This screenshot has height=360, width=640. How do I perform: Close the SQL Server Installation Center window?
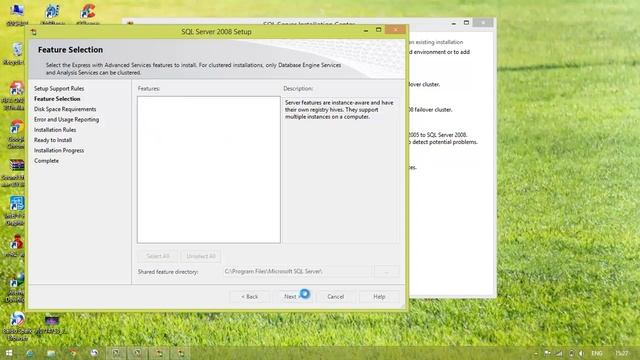483,23
